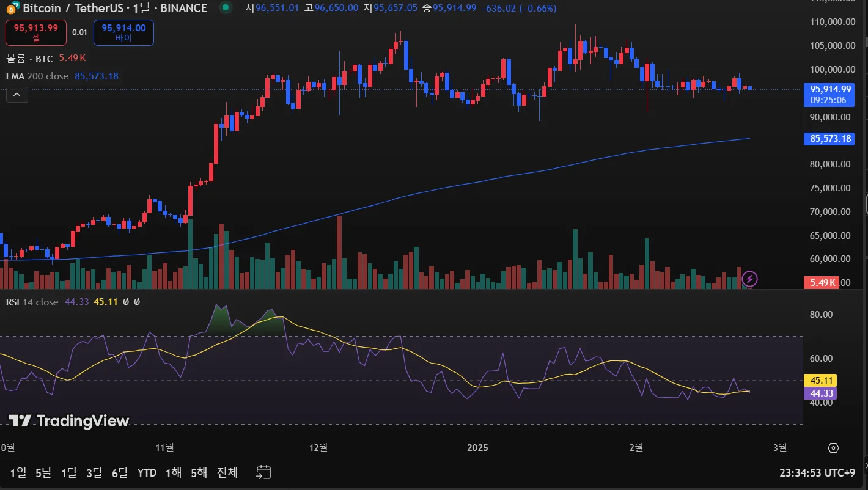The height and width of the screenshot is (490, 868).
Task: Click the green market status dot
Action: pyautogui.click(x=226, y=8)
